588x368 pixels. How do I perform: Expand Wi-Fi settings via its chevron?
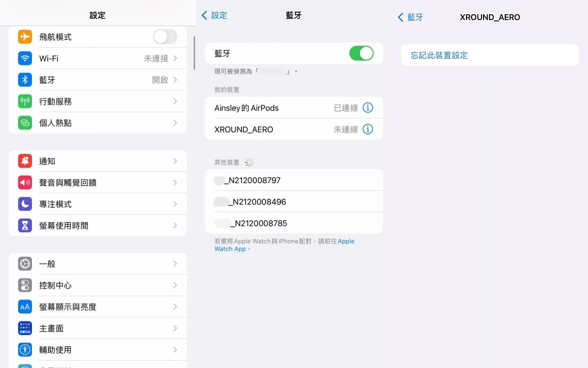coord(175,58)
